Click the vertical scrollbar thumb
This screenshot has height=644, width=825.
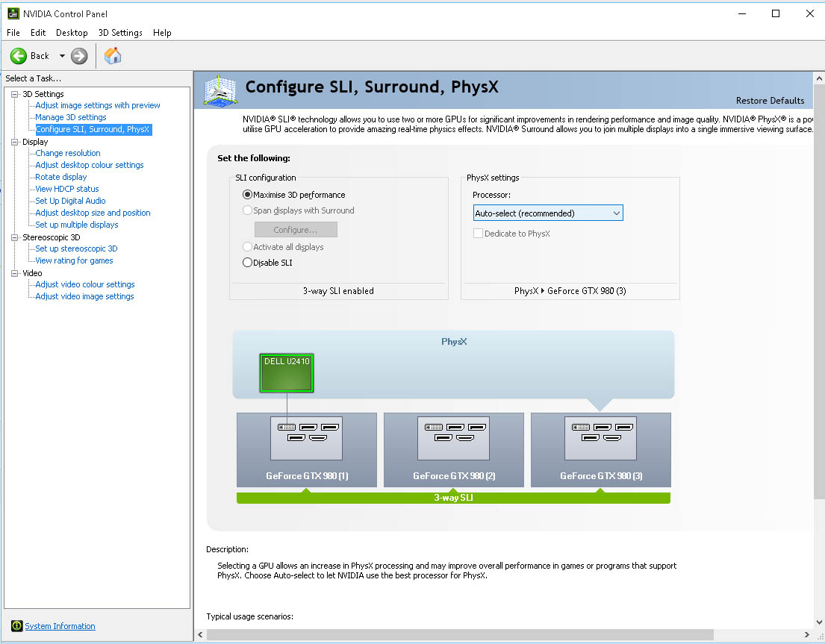[819, 291]
